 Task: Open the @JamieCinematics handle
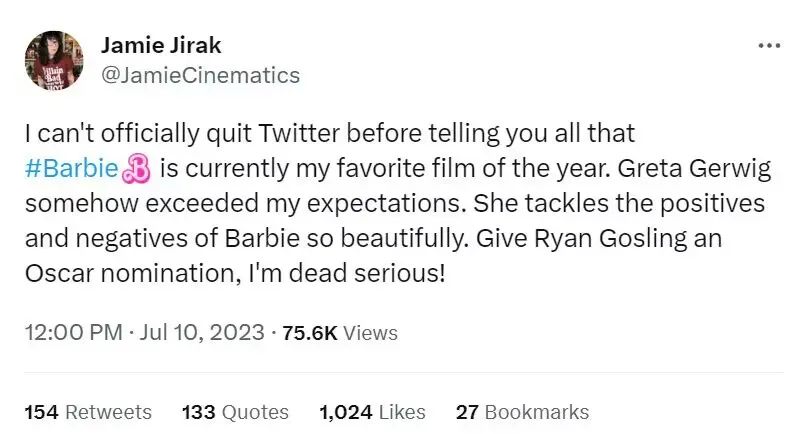pos(200,75)
